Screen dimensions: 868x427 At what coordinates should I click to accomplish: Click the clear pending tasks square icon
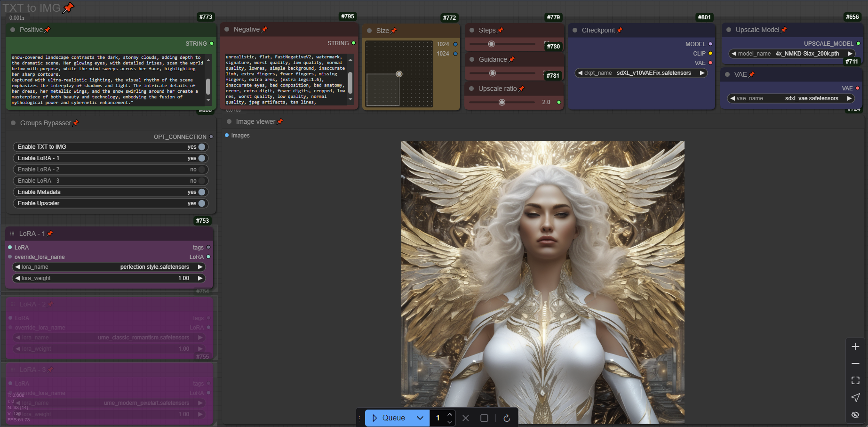click(484, 418)
